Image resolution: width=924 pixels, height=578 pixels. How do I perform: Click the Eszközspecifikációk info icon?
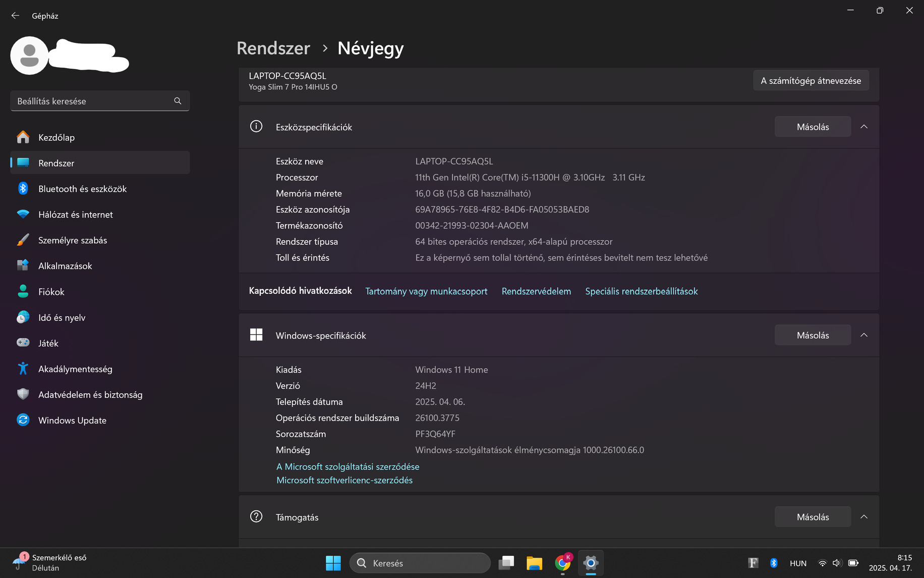click(x=256, y=126)
